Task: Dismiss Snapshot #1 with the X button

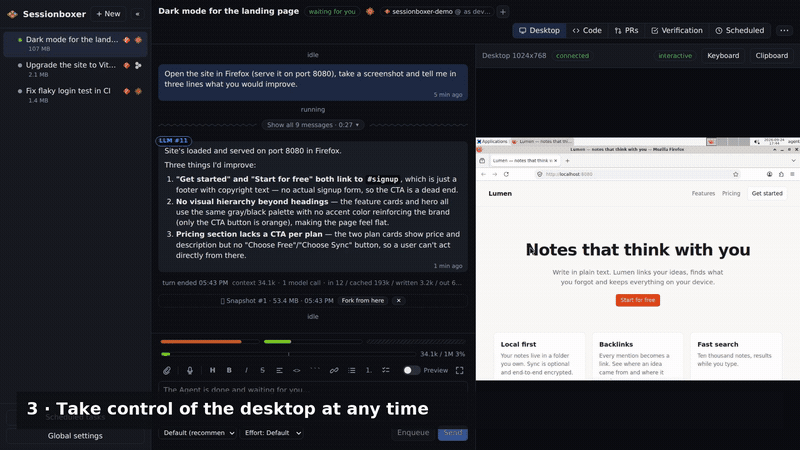Action: (398, 301)
